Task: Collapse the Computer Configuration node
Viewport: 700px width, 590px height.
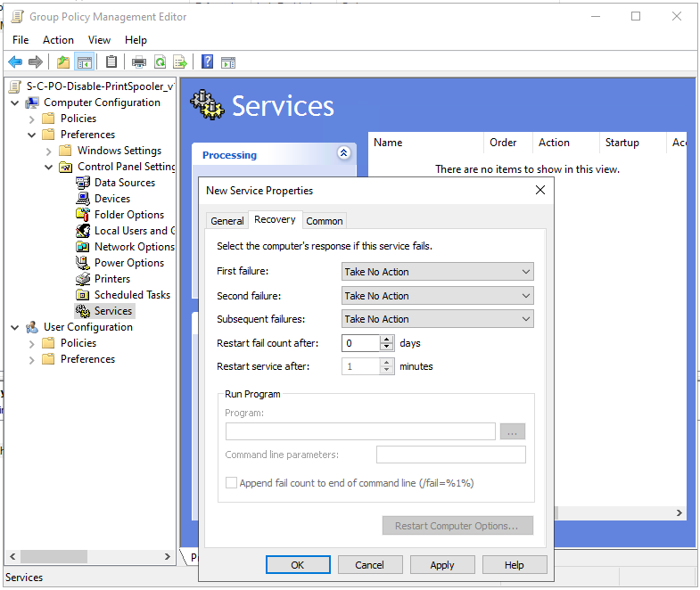Action: tap(15, 102)
